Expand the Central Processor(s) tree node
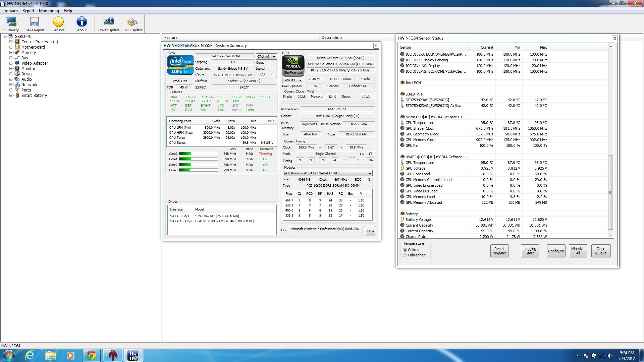 coord(11,42)
